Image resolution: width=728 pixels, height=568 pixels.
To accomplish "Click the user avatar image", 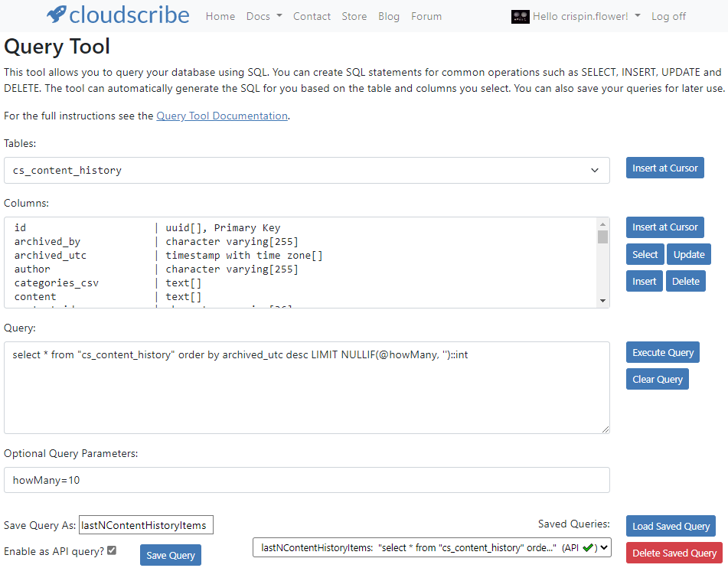I will (x=520, y=17).
